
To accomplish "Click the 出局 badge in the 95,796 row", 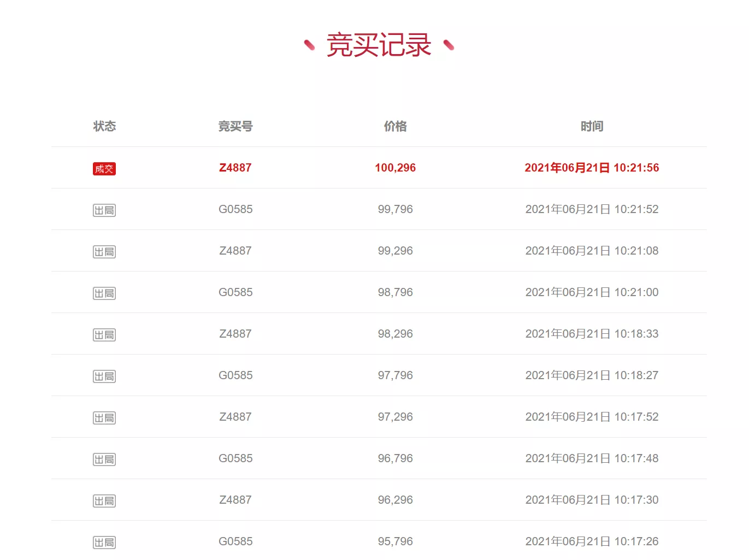I will point(104,543).
